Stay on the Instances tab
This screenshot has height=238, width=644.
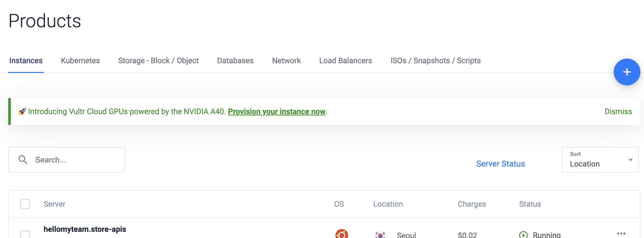click(26, 61)
